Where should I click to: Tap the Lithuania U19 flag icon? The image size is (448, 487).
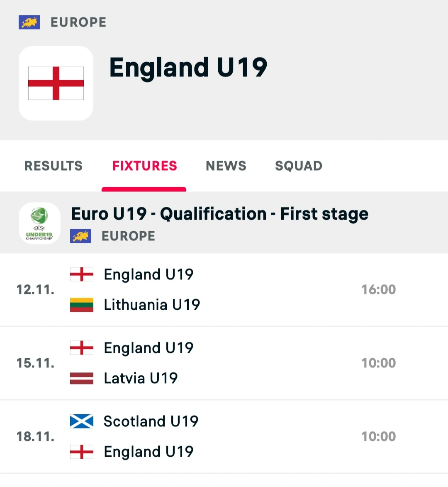pyautogui.click(x=82, y=305)
